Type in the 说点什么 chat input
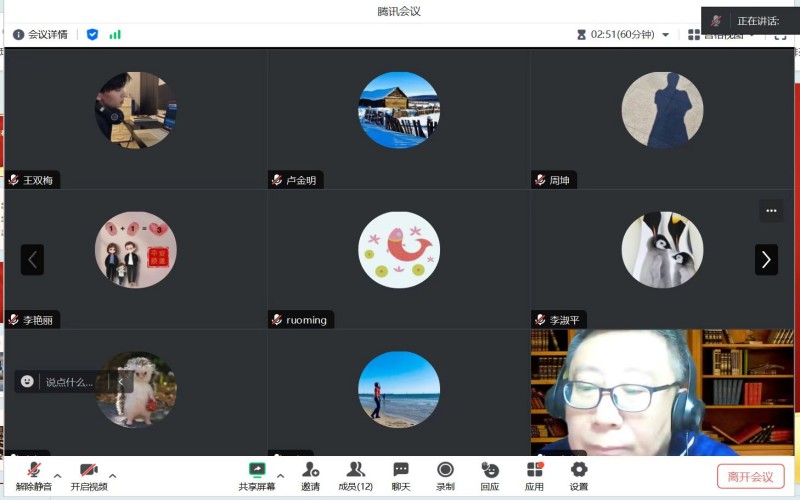This screenshot has height=500, width=800. (x=68, y=381)
